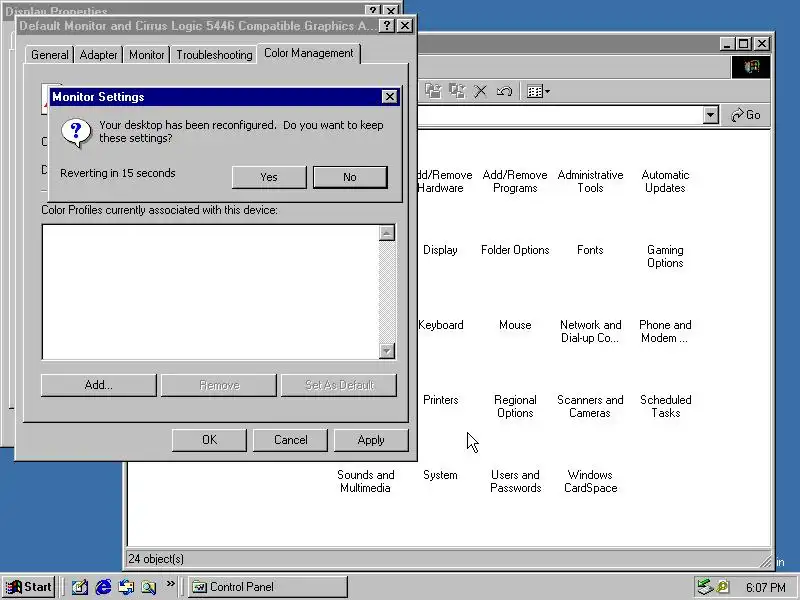Click Cancel in the monitor properties dialog
This screenshot has width=800, height=600.
point(290,440)
